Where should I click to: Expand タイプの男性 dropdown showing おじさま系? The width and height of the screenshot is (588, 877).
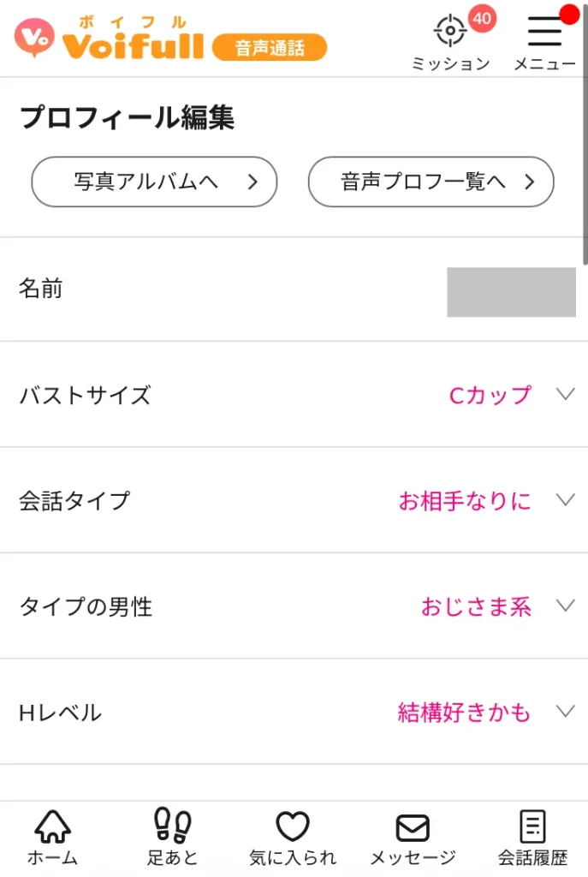564,606
